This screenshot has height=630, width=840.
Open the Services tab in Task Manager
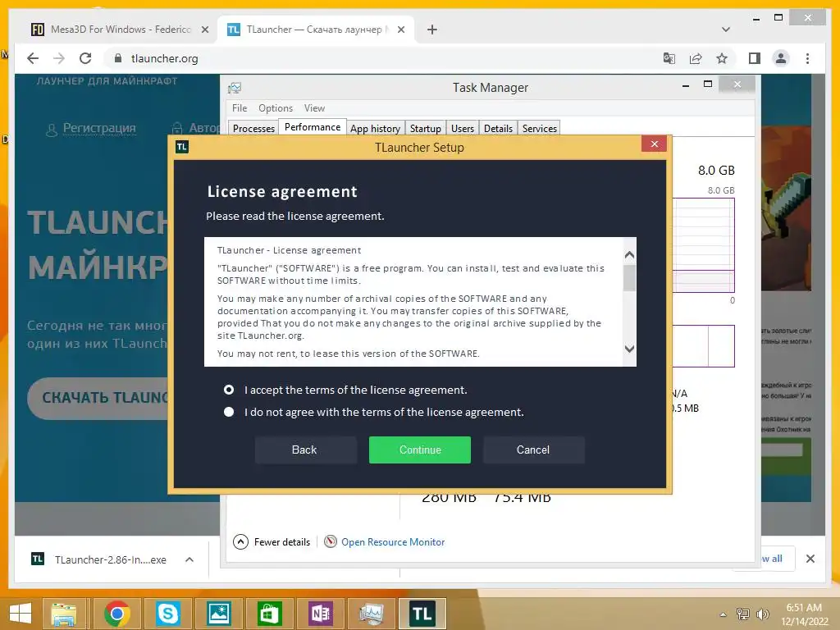pyautogui.click(x=540, y=129)
